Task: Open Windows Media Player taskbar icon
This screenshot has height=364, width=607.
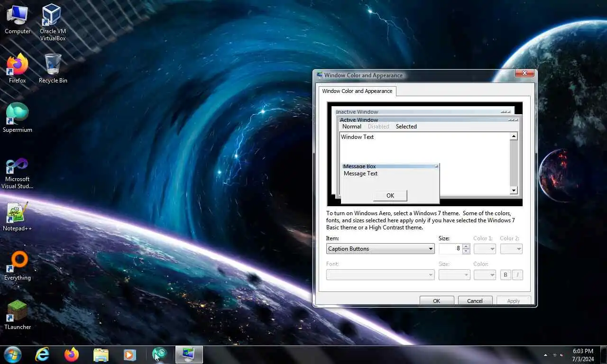Action: point(130,355)
